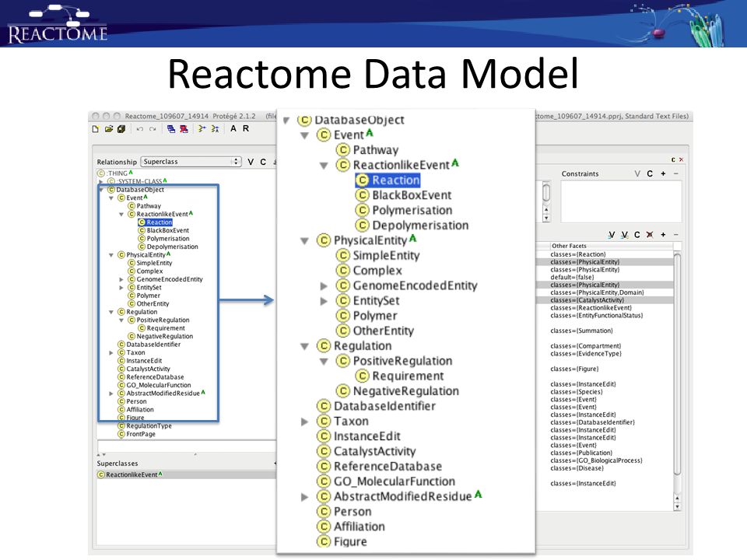Viewport: 747px width, 560px height.
Task: Click the small red x at panel top right
Action: coord(682,160)
